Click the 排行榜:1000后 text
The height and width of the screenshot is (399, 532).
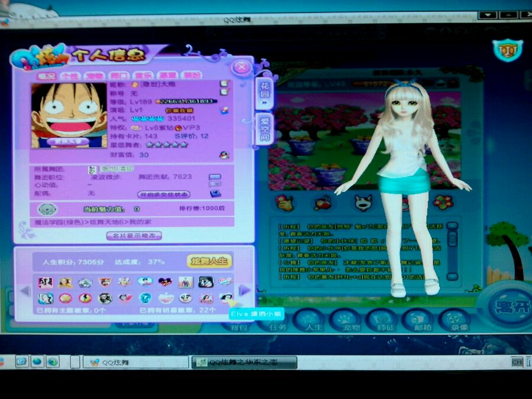(202, 208)
